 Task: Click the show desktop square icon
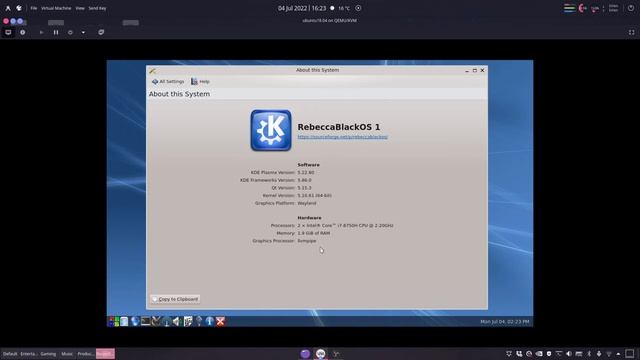[630, 353]
